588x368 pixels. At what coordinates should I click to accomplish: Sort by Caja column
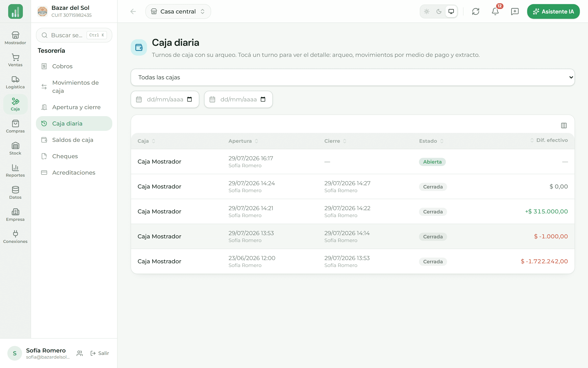[x=146, y=141]
